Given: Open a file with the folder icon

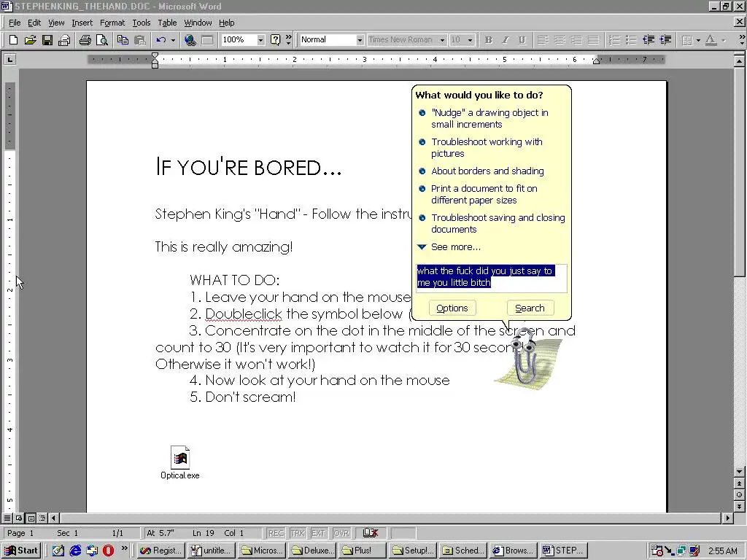Looking at the screenshot, I should coord(30,40).
